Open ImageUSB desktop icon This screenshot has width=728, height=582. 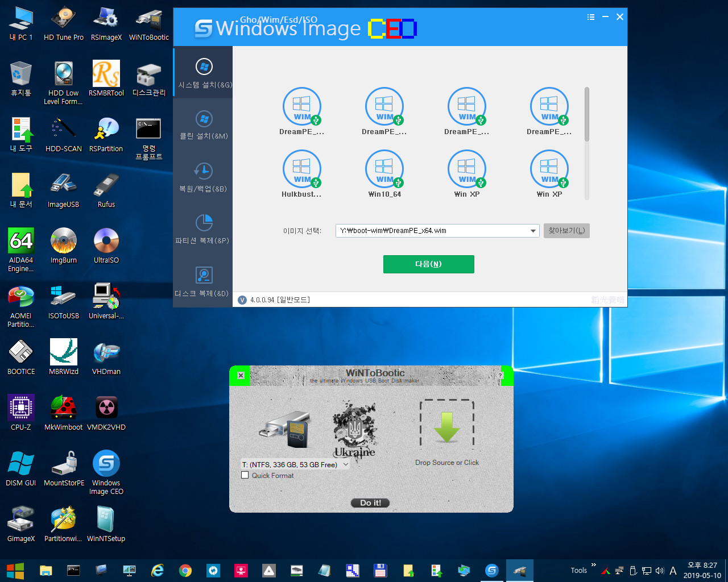pyautogui.click(x=64, y=190)
